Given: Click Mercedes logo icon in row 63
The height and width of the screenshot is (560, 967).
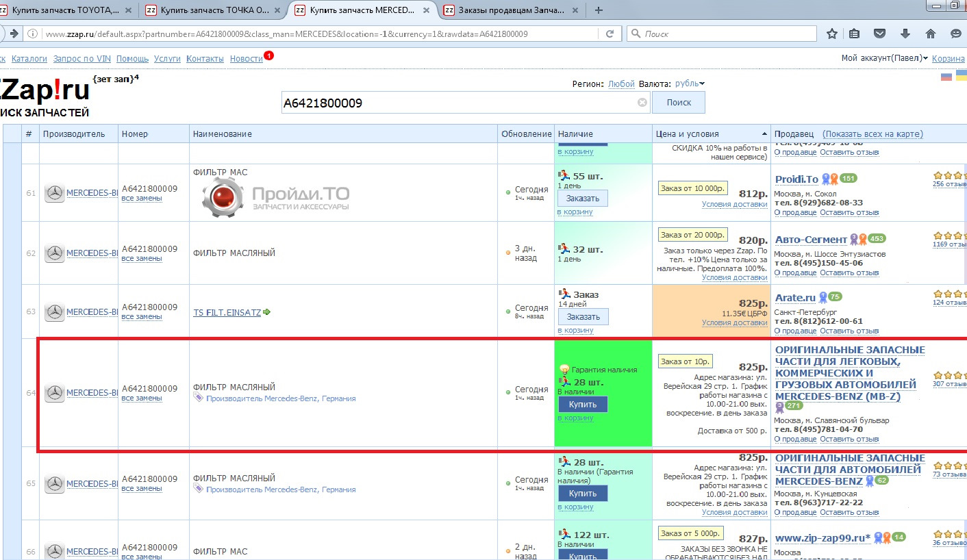Looking at the screenshot, I should [x=55, y=312].
